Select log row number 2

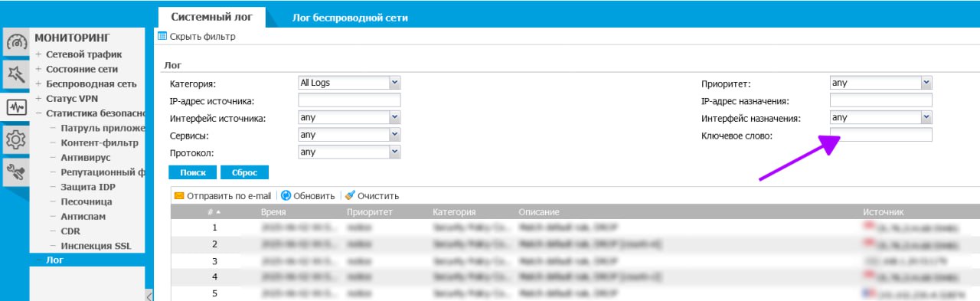[575, 244]
